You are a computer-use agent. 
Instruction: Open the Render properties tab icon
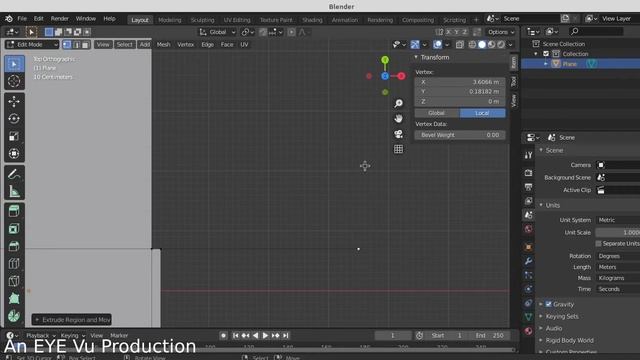[528, 173]
